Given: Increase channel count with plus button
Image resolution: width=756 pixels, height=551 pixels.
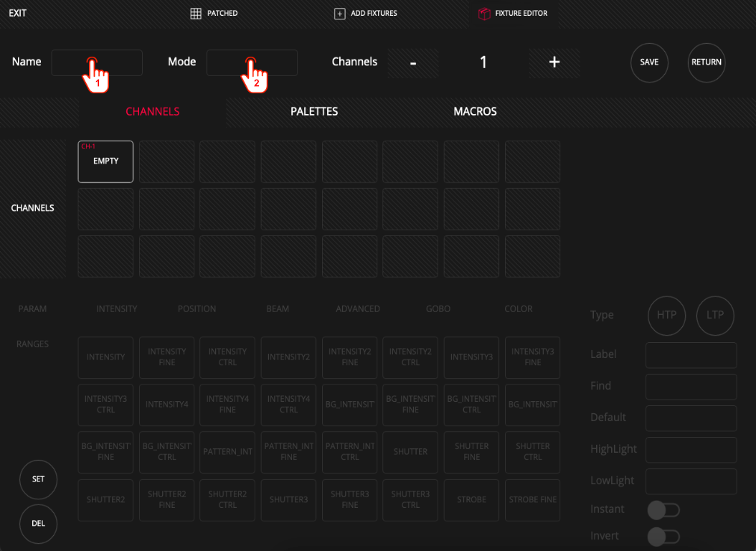Looking at the screenshot, I should tap(554, 62).
